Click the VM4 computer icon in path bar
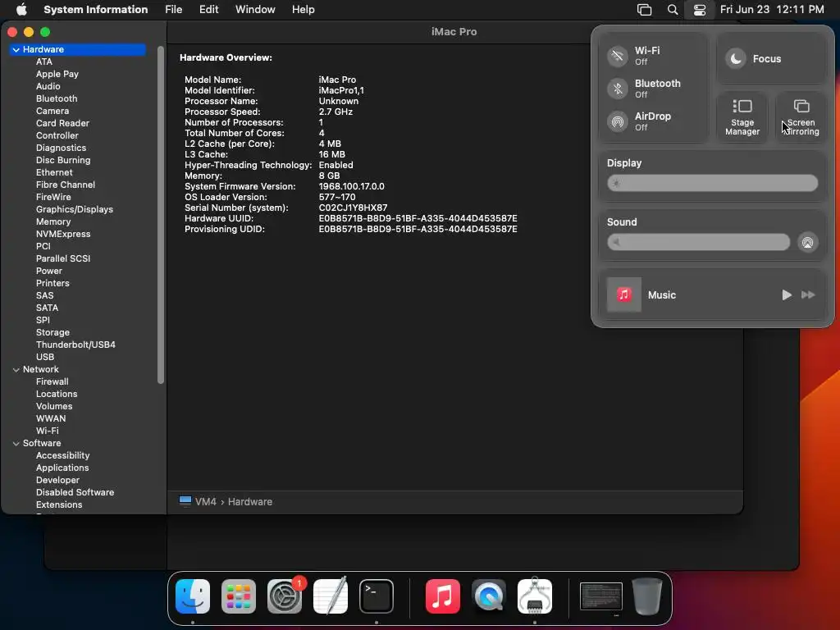The image size is (840, 630). click(185, 501)
